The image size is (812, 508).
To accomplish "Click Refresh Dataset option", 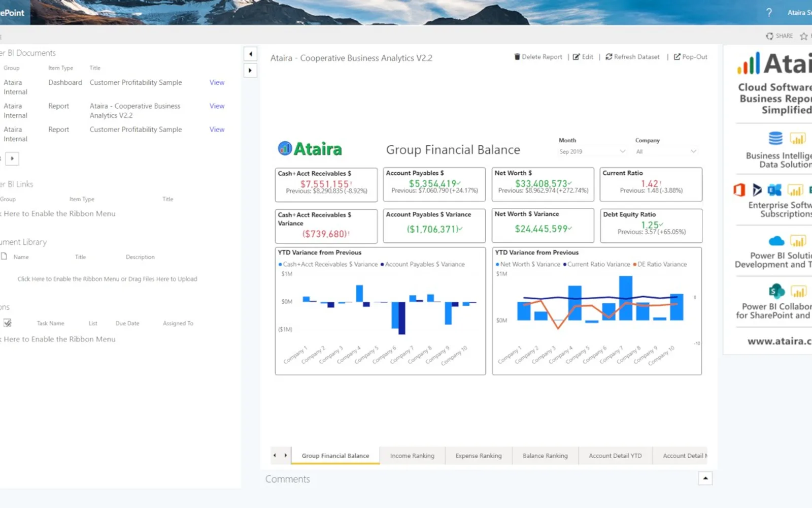I will pos(632,57).
